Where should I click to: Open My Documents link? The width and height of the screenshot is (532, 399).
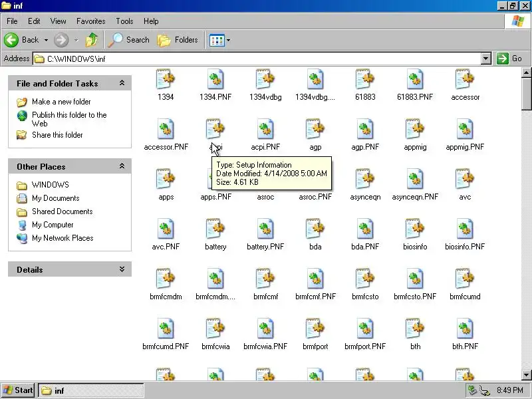pos(56,198)
